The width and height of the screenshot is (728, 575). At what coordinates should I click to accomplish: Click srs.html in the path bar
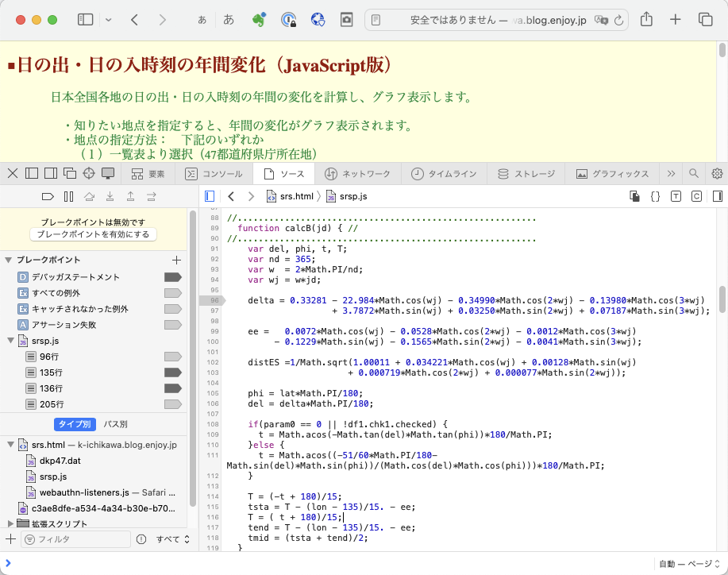[291, 196]
